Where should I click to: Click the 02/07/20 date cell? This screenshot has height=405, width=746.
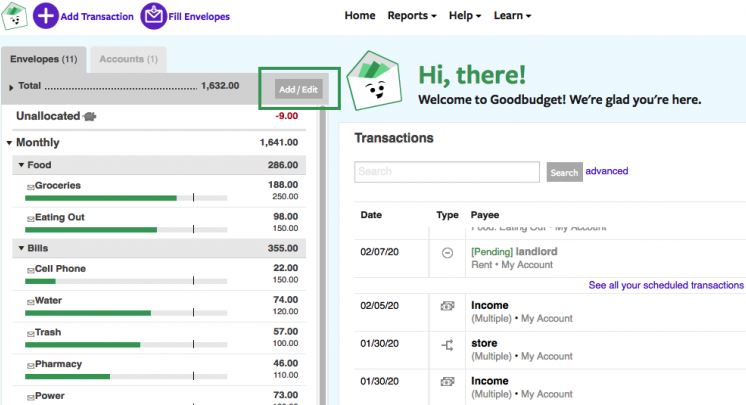(379, 252)
